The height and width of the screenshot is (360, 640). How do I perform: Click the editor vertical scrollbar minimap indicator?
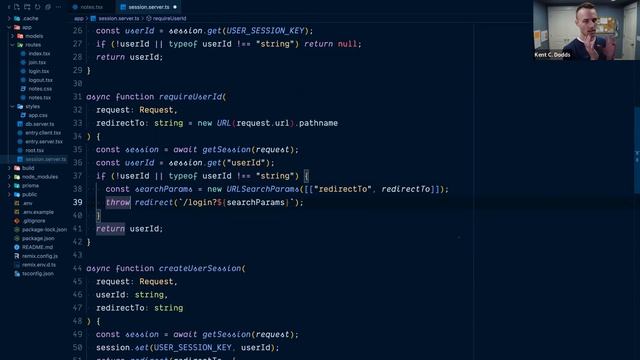coord(637,150)
